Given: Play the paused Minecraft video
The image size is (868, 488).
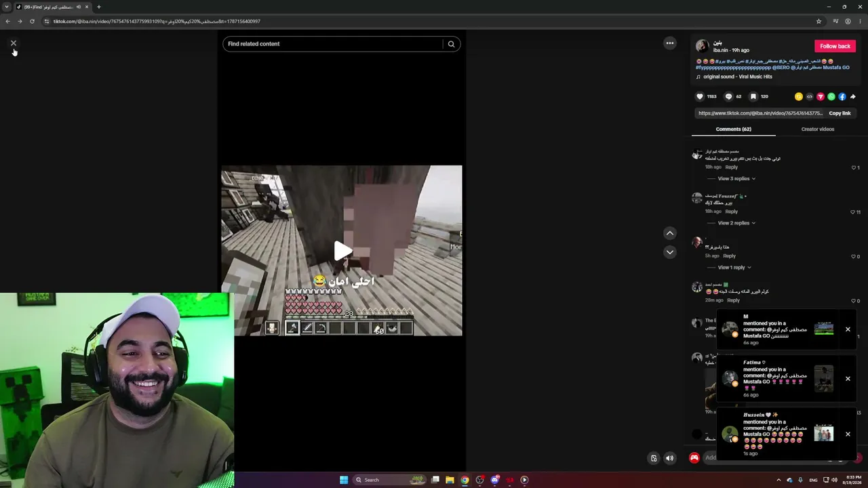Looking at the screenshot, I should point(342,251).
